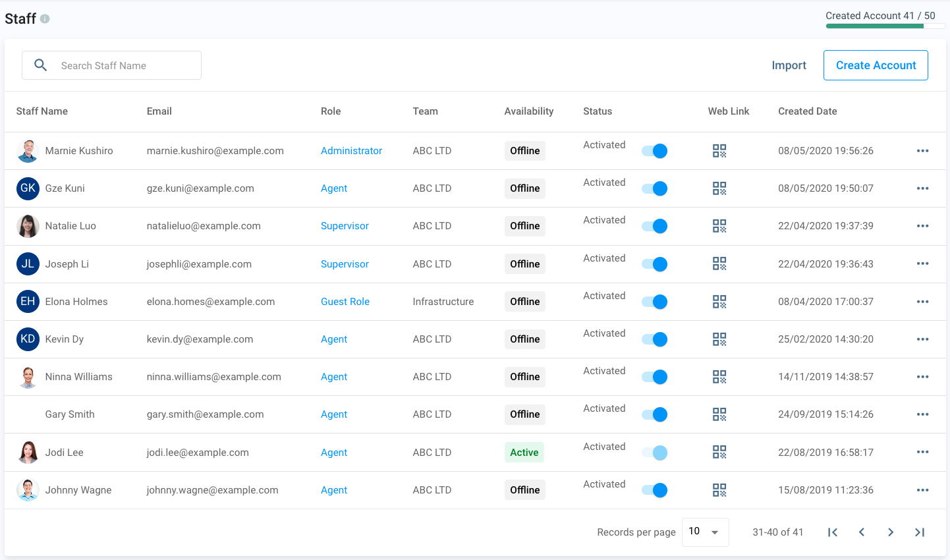950x560 pixels.
Task: Click the GK avatar for Gze Kuni
Action: coord(28,188)
